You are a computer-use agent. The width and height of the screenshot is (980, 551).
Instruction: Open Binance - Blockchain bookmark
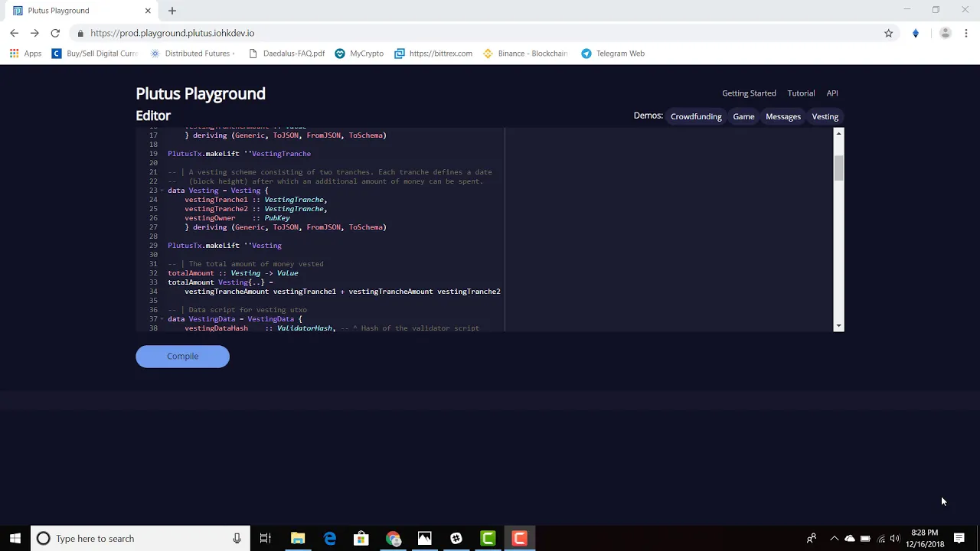525,54
